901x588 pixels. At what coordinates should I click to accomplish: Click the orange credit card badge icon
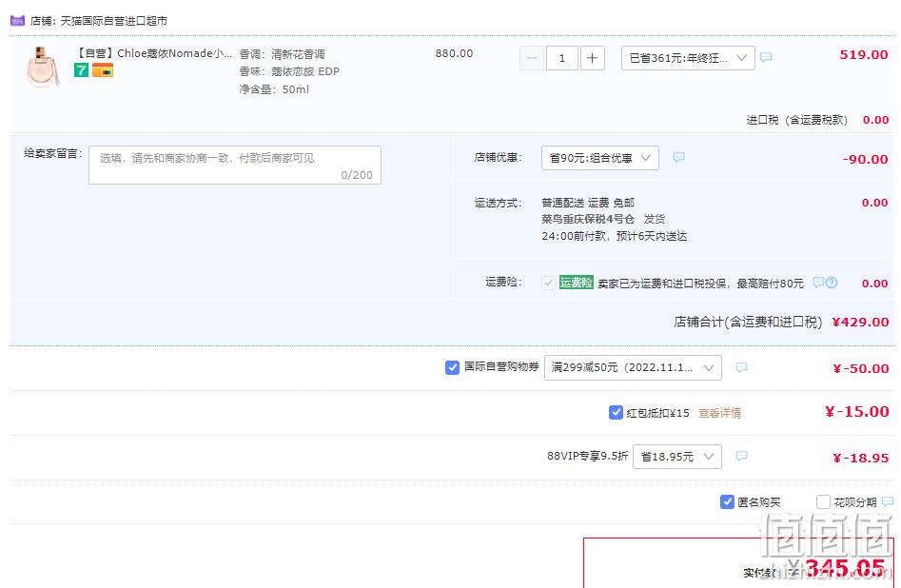pos(103,70)
